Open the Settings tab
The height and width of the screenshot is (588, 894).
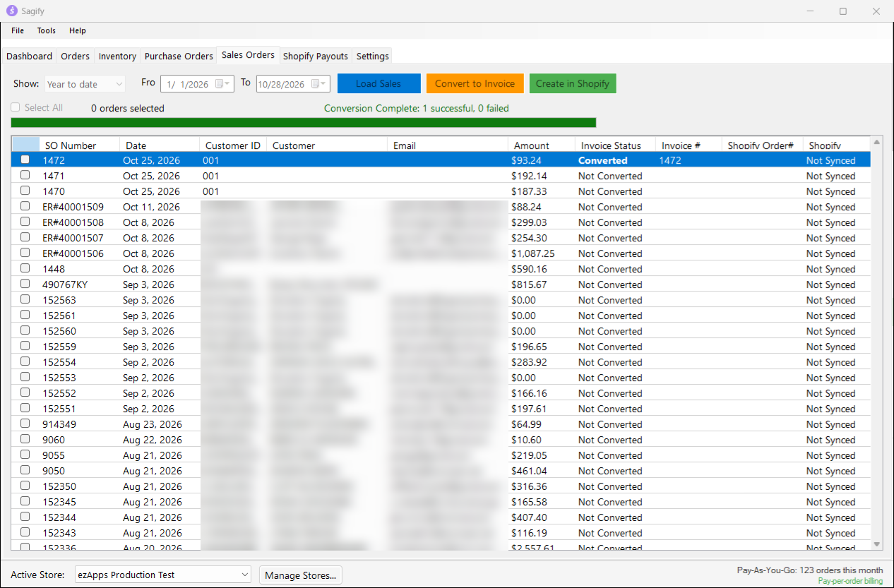coord(372,56)
